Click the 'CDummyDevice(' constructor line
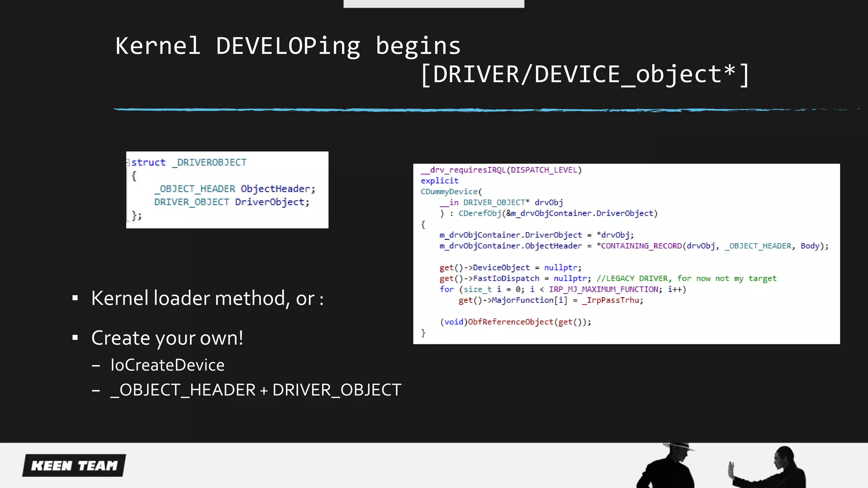This screenshot has width=868, height=488. tap(451, 191)
